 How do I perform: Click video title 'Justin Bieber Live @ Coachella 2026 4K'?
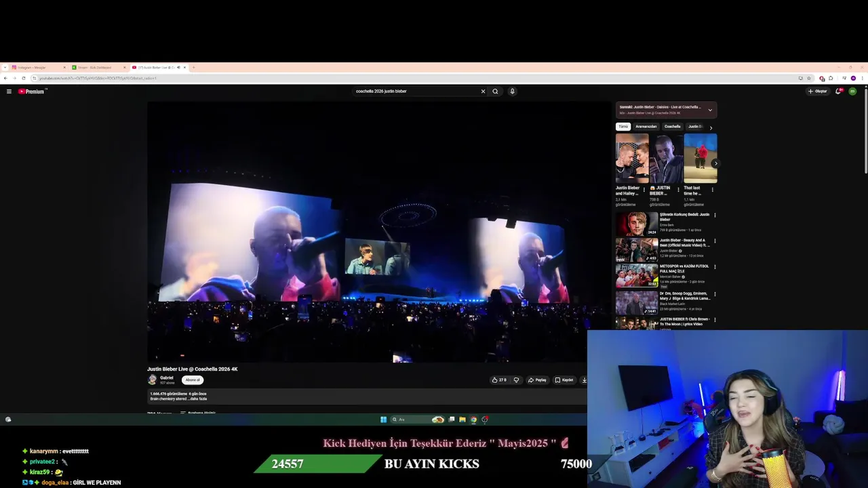coord(193,369)
